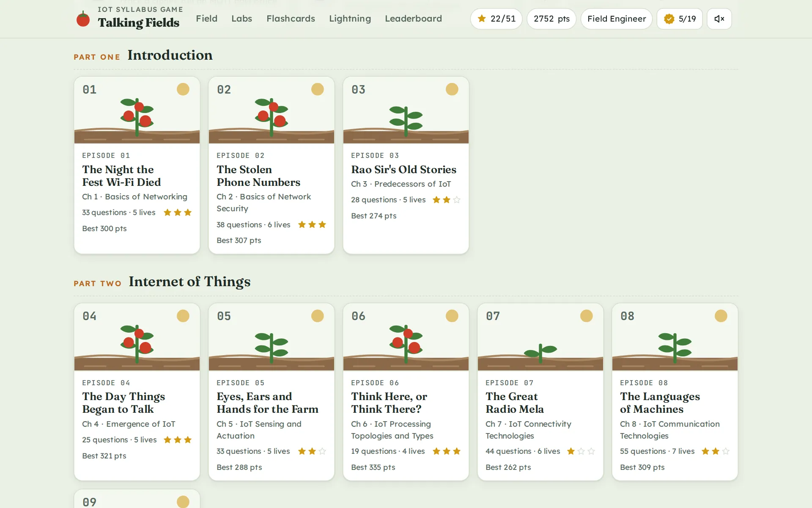Click the 'EPISODE 05' label

click(241, 383)
